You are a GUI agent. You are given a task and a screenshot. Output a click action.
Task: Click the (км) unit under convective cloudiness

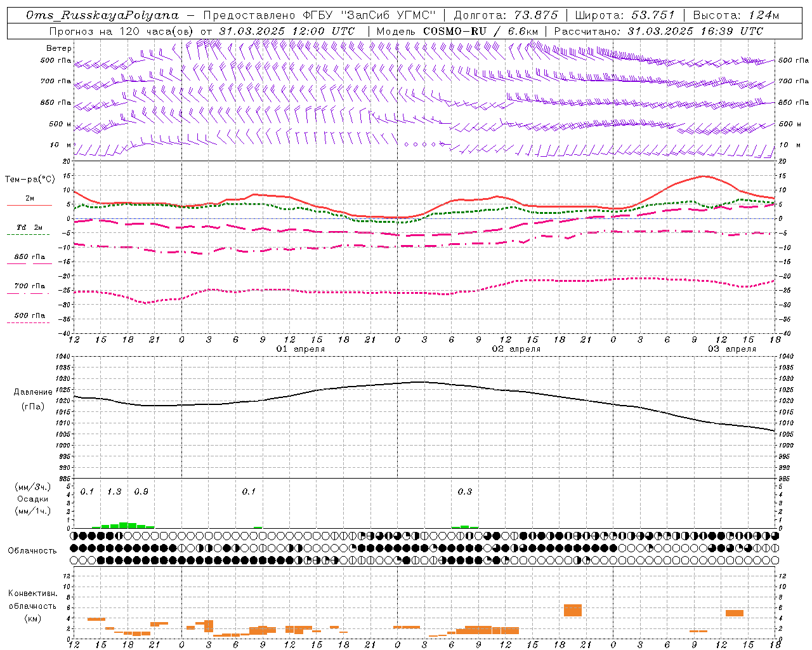[x=32, y=618]
